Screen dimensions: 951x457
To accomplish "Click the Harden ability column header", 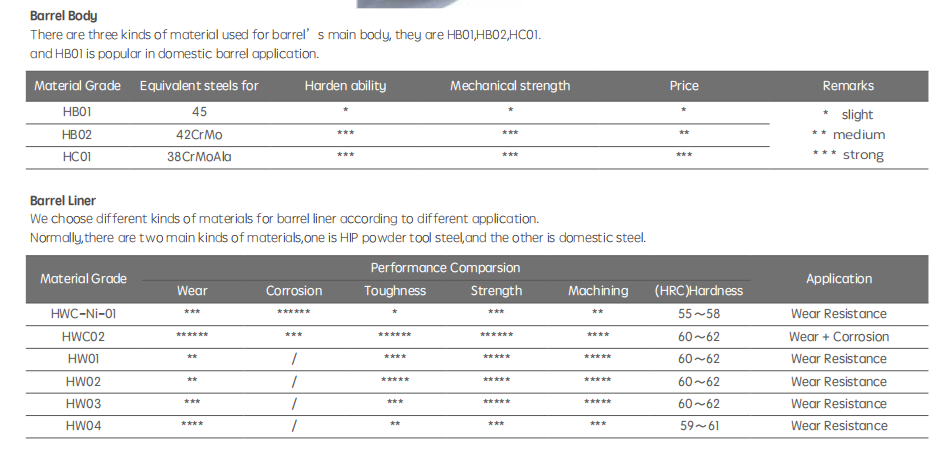I will (345, 86).
